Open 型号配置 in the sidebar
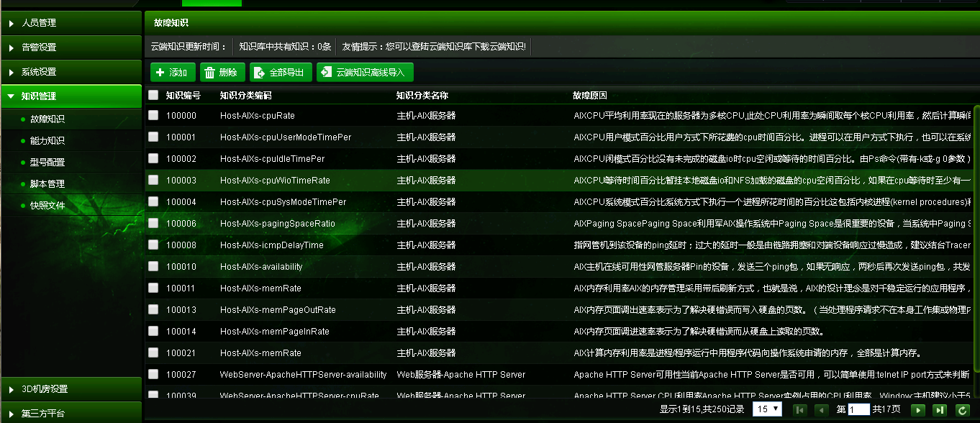Screen dimensions: 980x423 tap(47, 163)
